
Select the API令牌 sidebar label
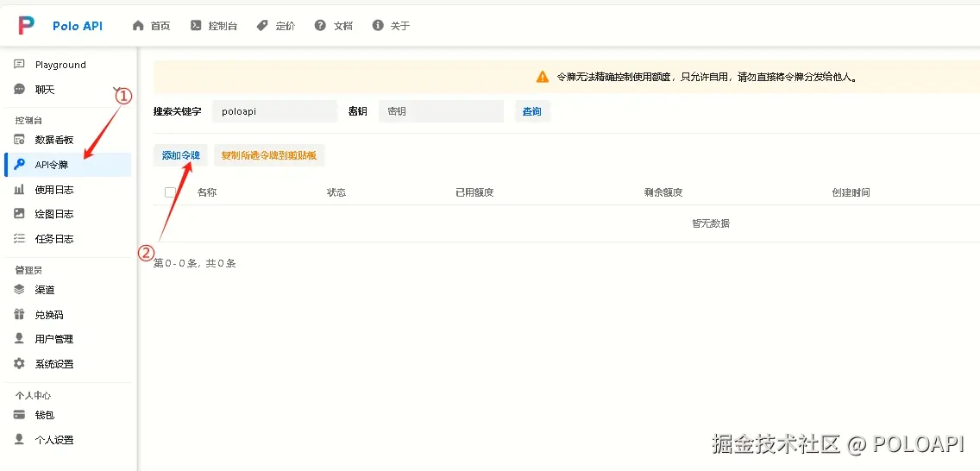tap(52, 165)
